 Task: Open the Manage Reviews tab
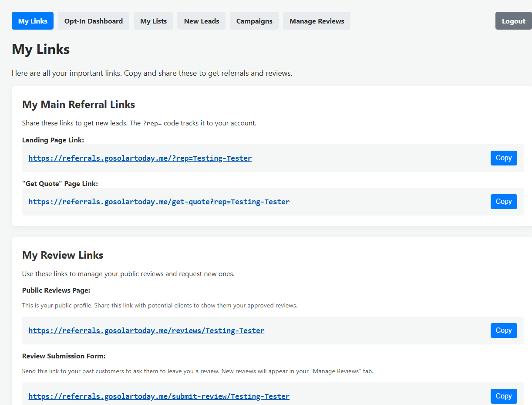[x=317, y=20]
